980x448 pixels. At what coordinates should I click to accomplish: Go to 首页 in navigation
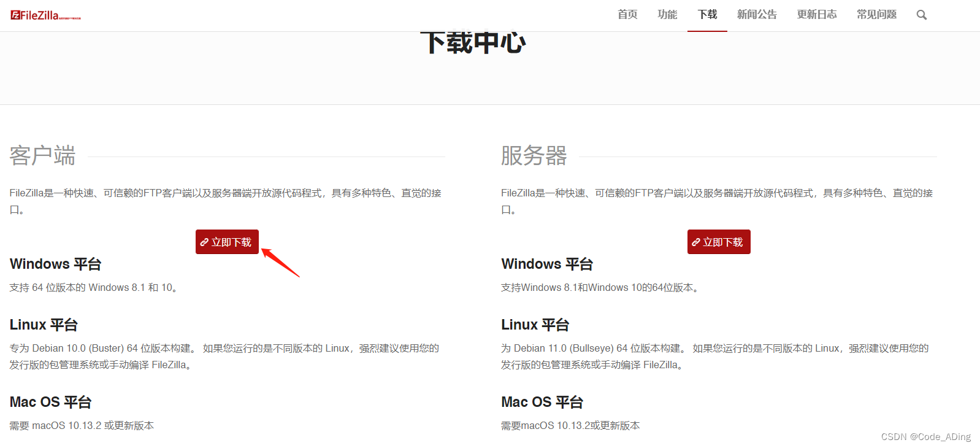pos(627,14)
